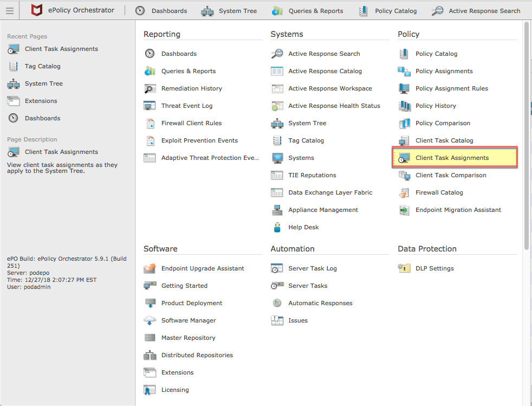Image resolution: width=532 pixels, height=406 pixels.
Task: Open Dashboards under Reporting
Action: click(179, 54)
